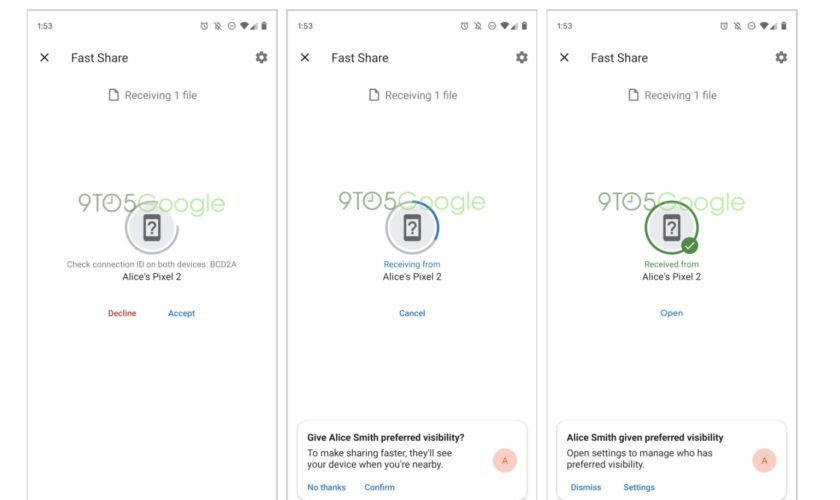Tap Alice's avatar in the given visibility card
Viewport: 840px width, 500px height.
point(764,460)
